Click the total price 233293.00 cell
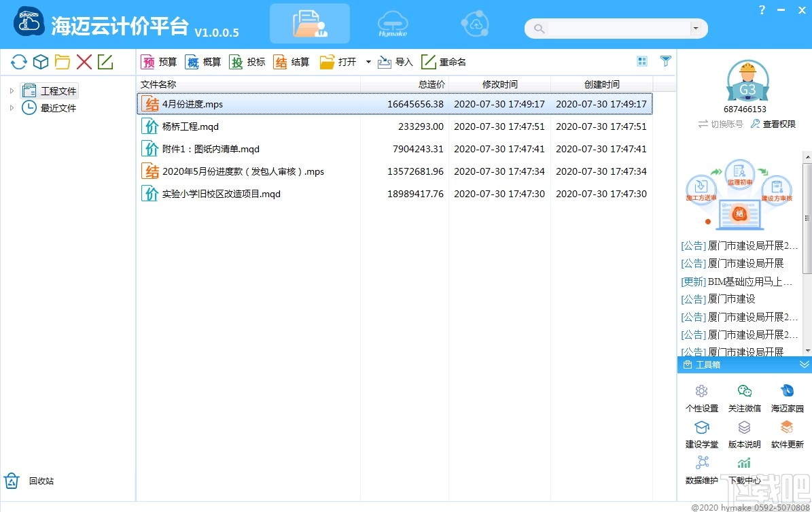This screenshot has height=512, width=812. [421, 126]
